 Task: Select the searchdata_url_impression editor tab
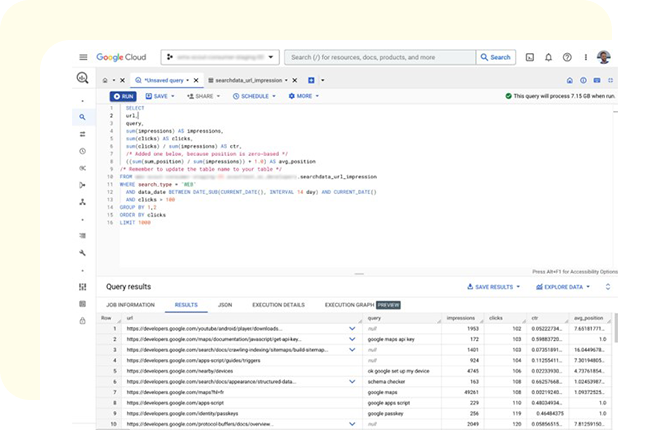tap(249, 79)
